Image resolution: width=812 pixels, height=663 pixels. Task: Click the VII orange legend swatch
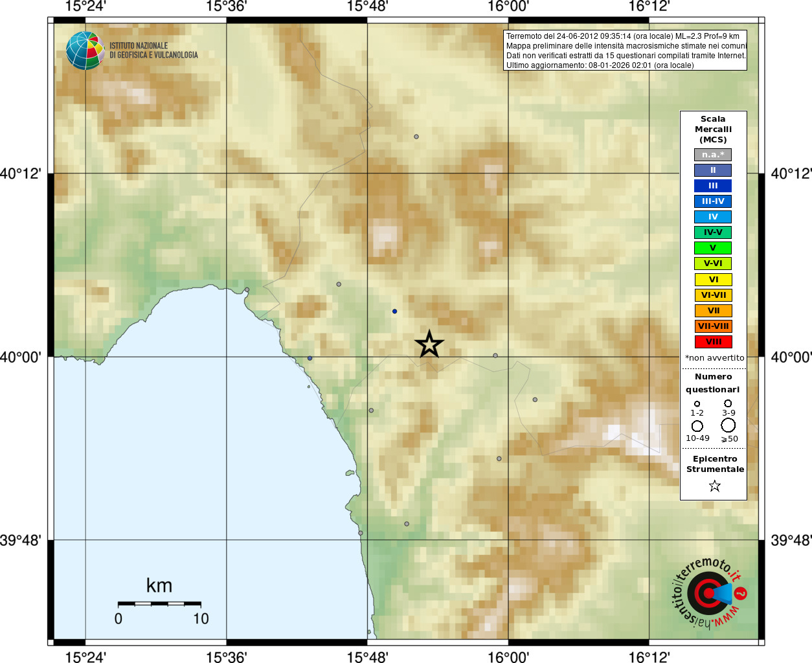713,311
